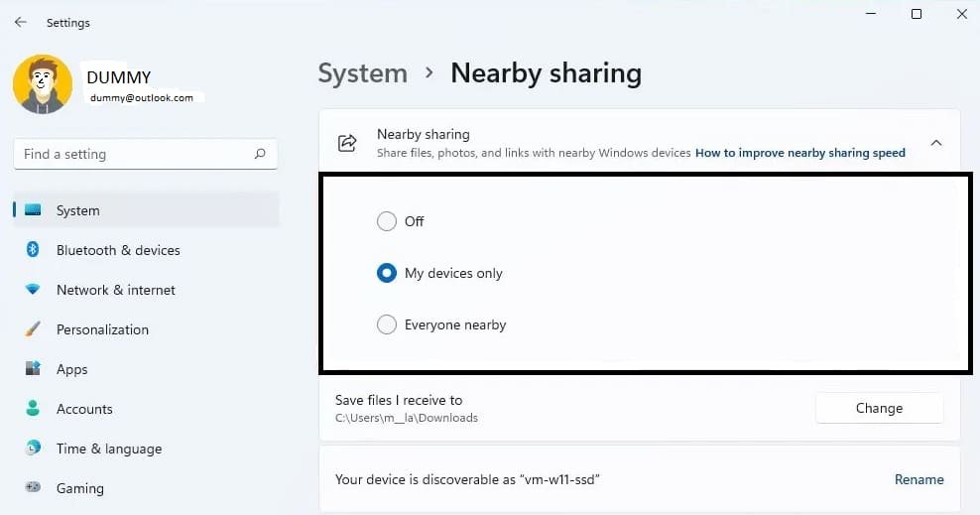Click the Find a setting search box
The height and width of the screenshot is (515, 980).
pyautogui.click(x=134, y=154)
